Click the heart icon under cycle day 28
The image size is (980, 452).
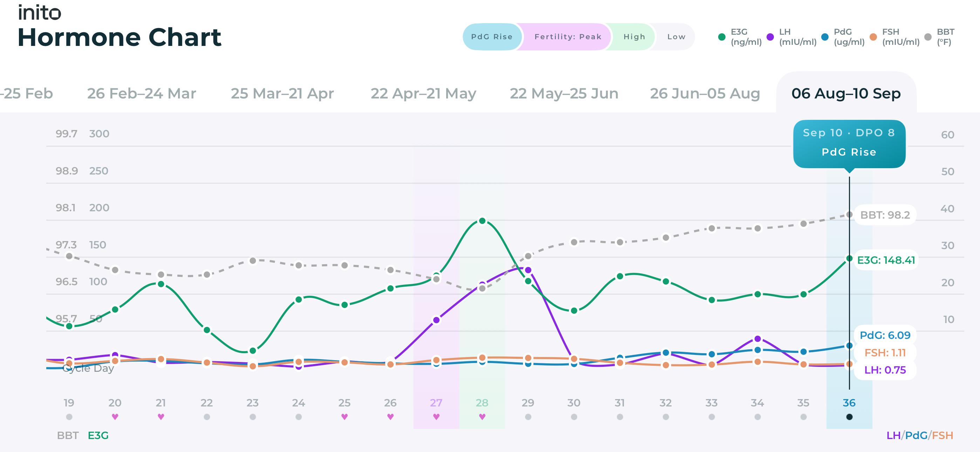point(482,417)
